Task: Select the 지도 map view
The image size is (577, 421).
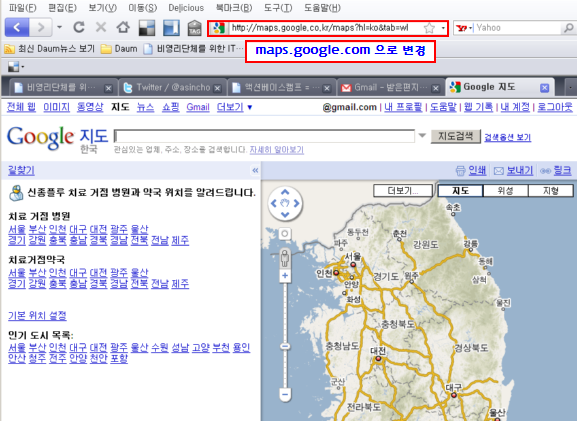Action: [x=460, y=191]
